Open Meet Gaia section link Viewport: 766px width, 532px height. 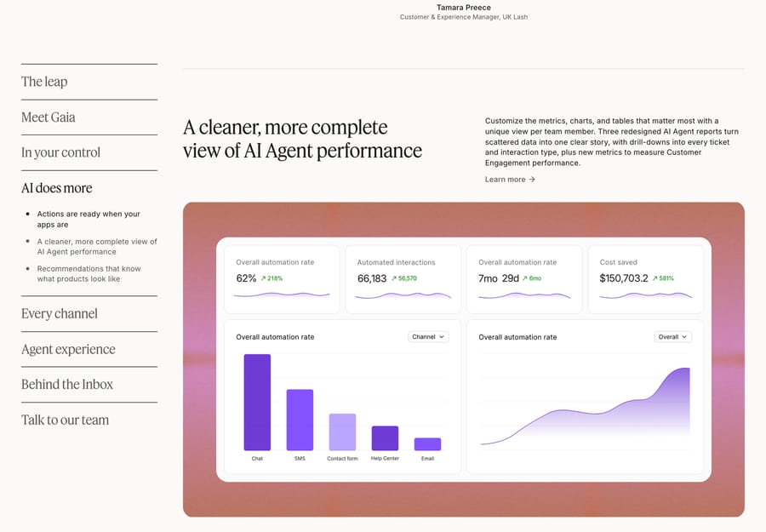point(49,117)
